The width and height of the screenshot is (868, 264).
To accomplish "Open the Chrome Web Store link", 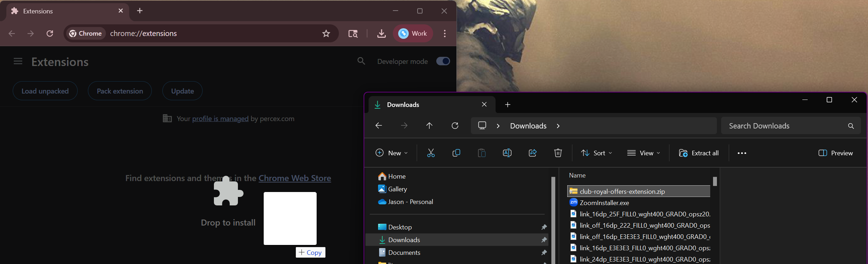I will (x=295, y=178).
